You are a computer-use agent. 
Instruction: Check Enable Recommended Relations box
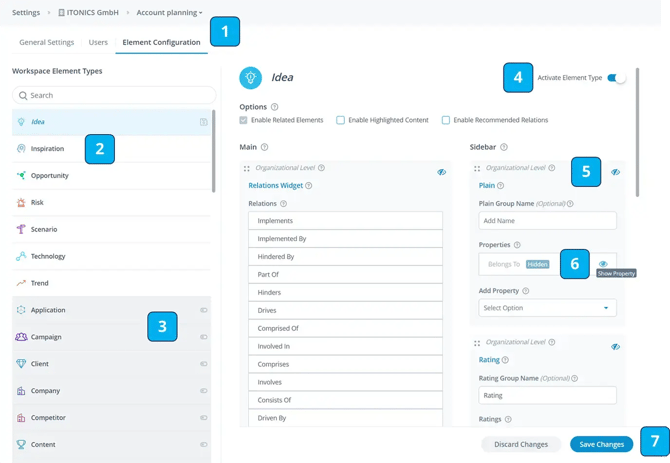[x=446, y=120]
